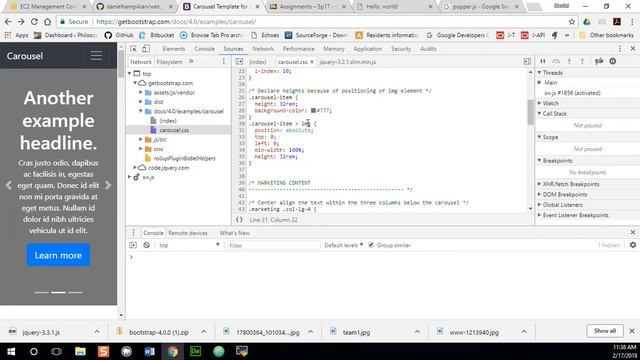Expand the dist folder

141,102
